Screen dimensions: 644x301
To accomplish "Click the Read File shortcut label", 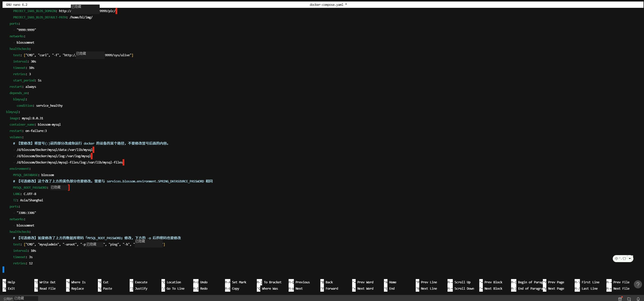I will pyautogui.click(x=47, y=288).
